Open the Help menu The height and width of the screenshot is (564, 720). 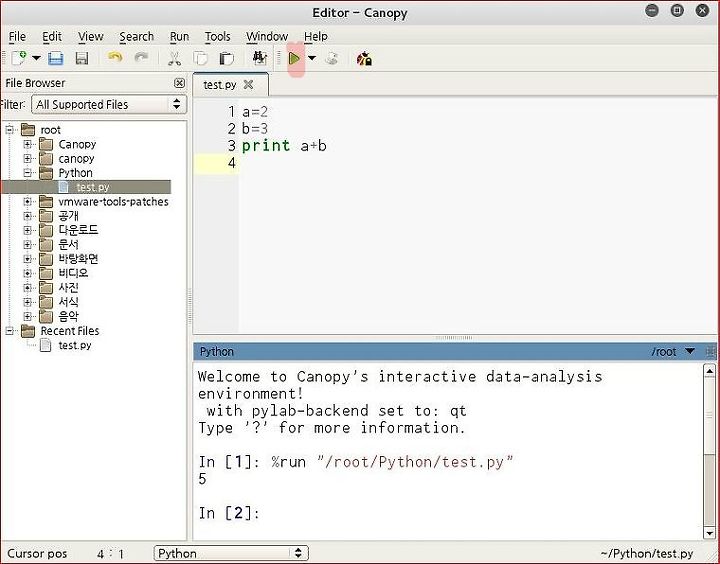click(x=315, y=36)
